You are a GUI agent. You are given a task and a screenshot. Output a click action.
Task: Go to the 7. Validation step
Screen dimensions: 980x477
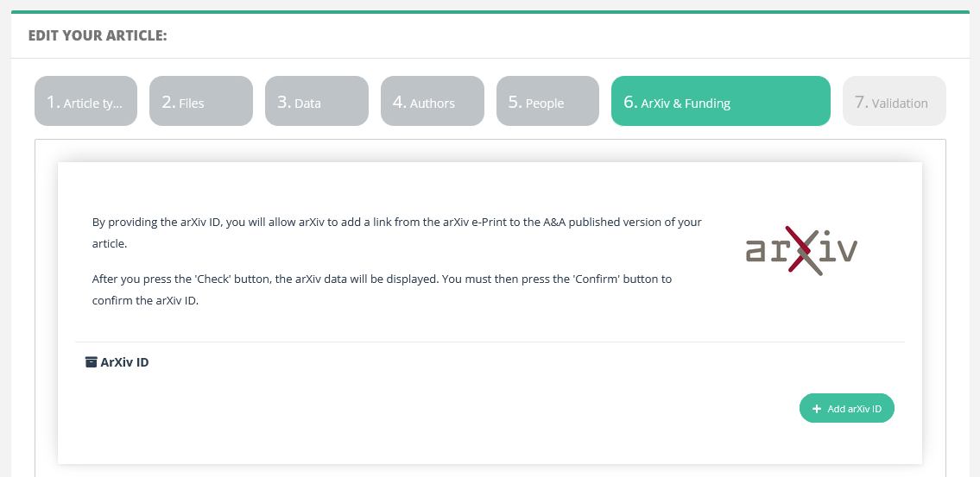[895, 101]
